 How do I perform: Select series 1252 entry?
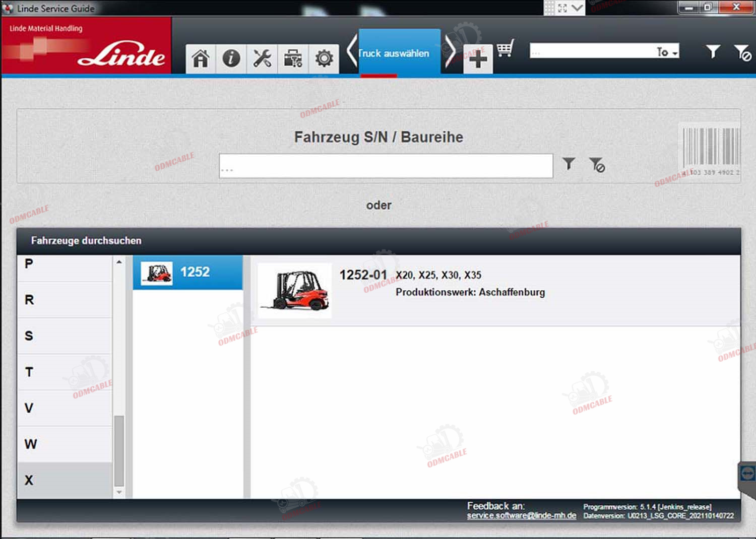coord(187,273)
